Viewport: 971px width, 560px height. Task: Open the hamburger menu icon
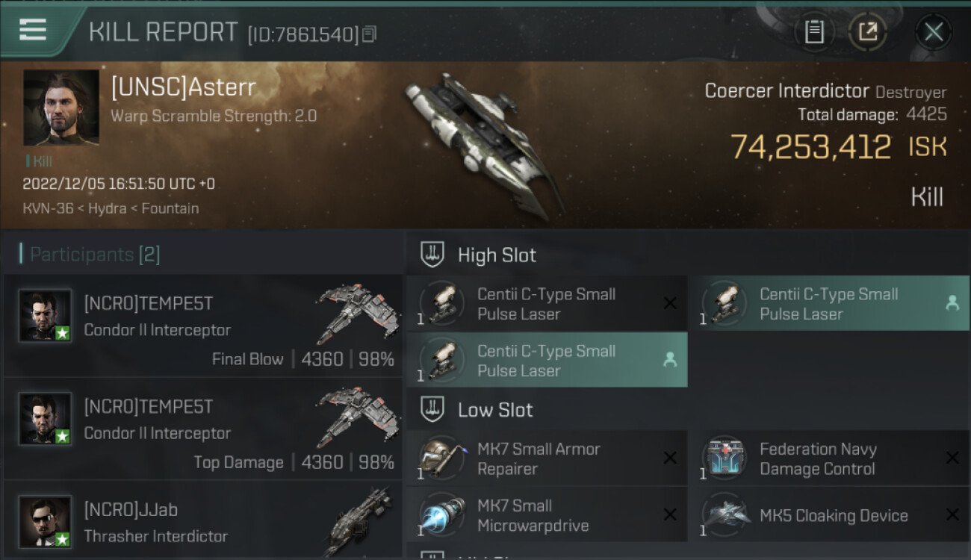(x=33, y=30)
